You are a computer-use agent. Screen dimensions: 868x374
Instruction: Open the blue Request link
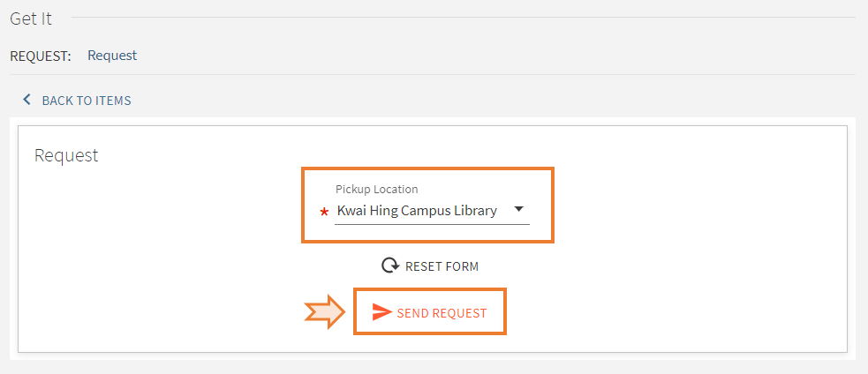(x=112, y=56)
